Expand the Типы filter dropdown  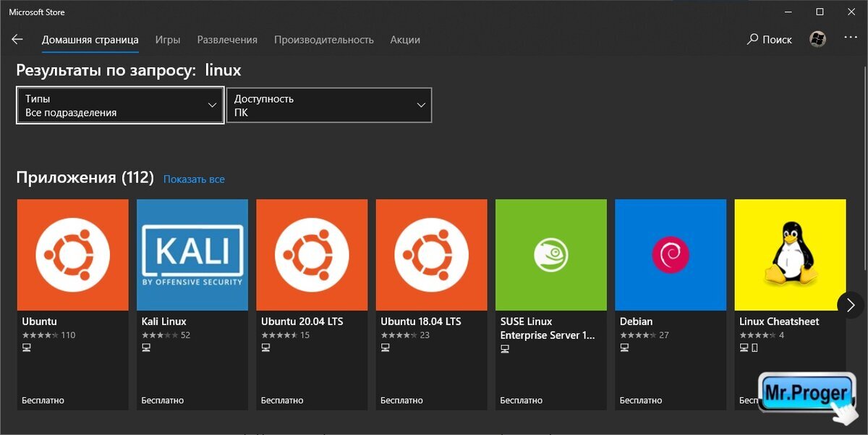(x=120, y=106)
